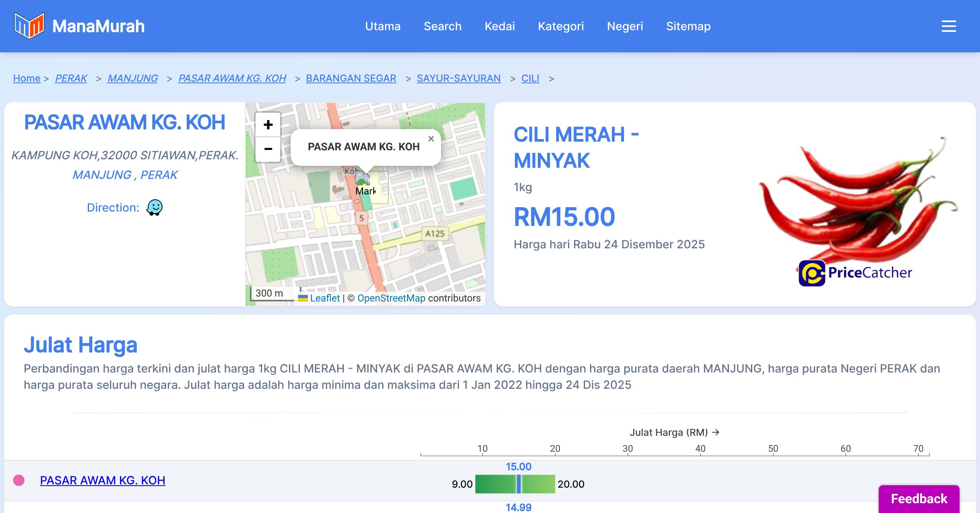Open SAYUR-SAYURAN breadcrumb link
Screen dimensions: 980x513
tap(458, 78)
